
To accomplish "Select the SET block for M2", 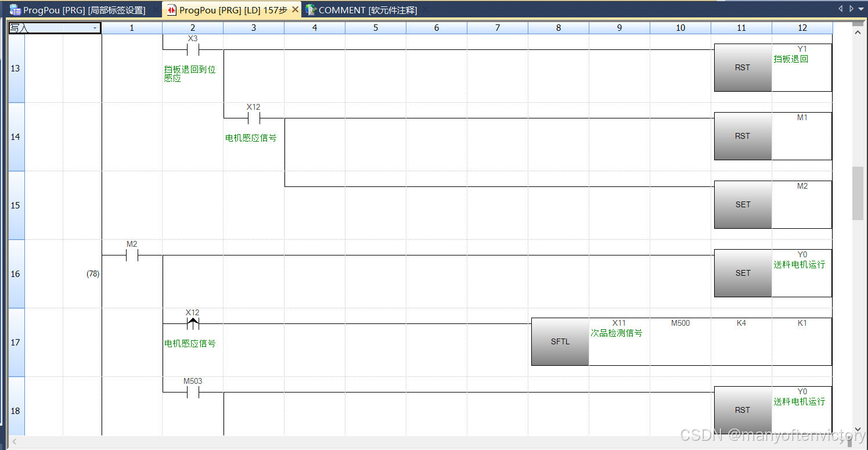I will (x=743, y=204).
